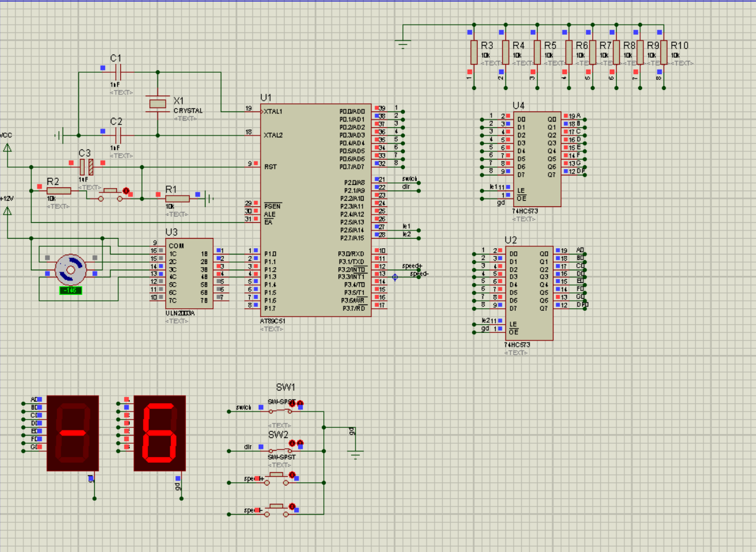This screenshot has height=552, width=756.
Task: Click the R1 resistor near reset line
Action: pyautogui.click(x=177, y=198)
